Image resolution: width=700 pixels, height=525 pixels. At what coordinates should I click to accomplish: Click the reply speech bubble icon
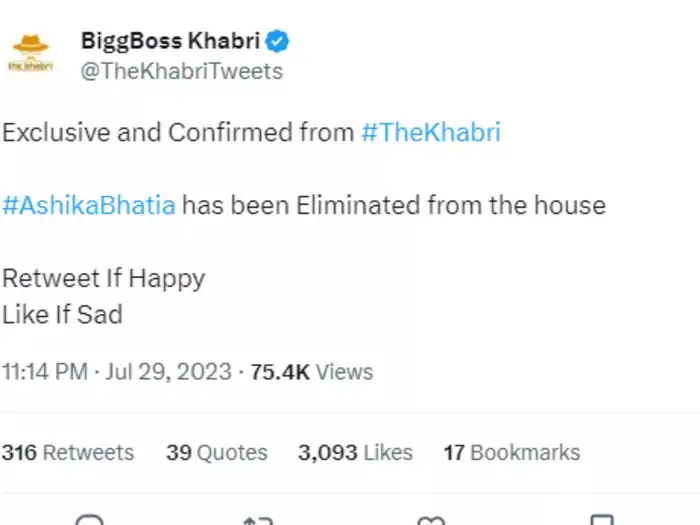[x=90, y=520]
